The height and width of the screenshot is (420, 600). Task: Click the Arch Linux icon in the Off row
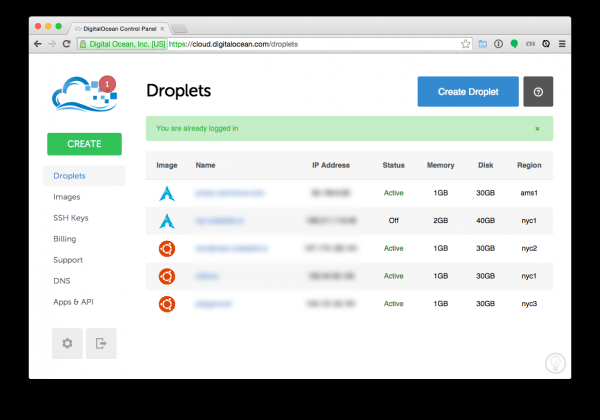click(x=167, y=221)
